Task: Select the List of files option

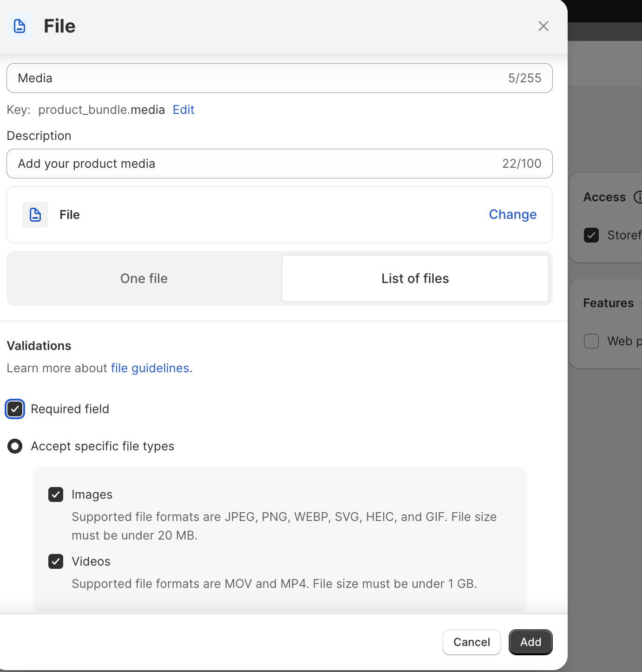Action: coord(415,278)
